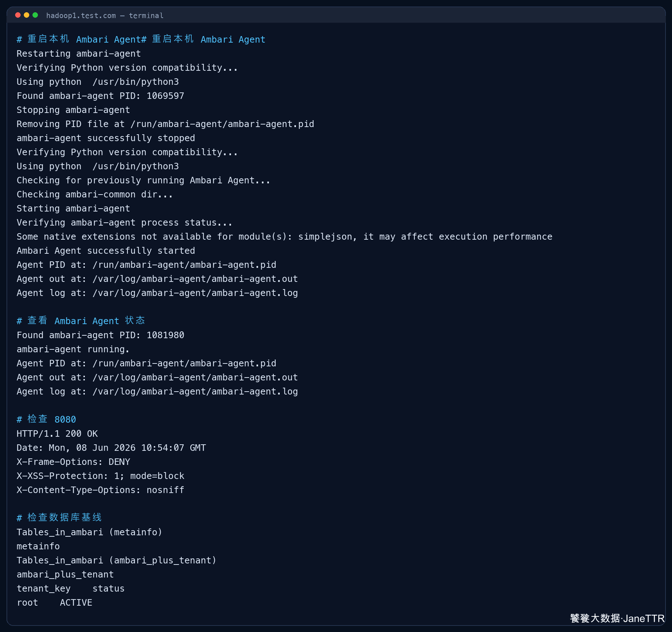The height and width of the screenshot is (632, 672).
Task: Click the comment '# 查看 Ambari Agent 状态'
Action: click(x=81, y=321)
